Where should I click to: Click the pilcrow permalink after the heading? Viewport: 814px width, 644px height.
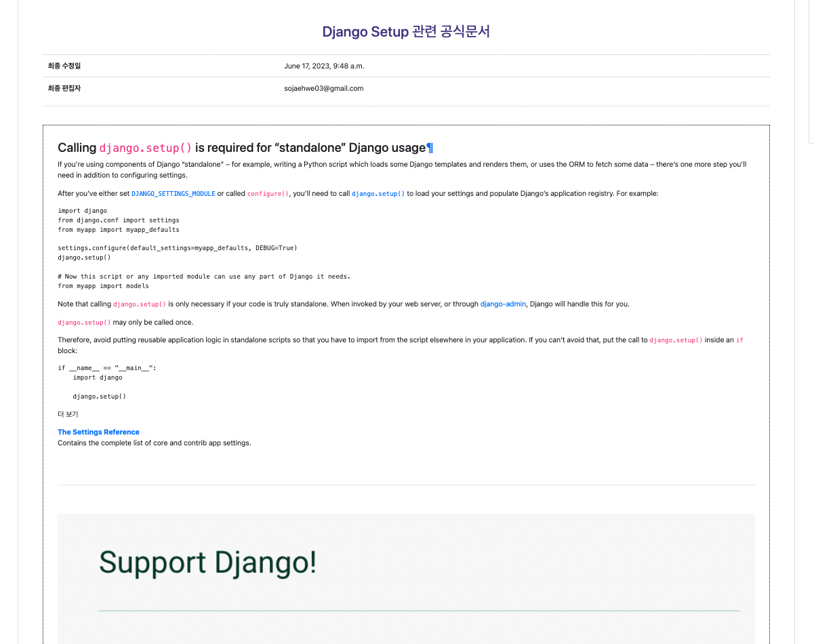pos(430,148)
